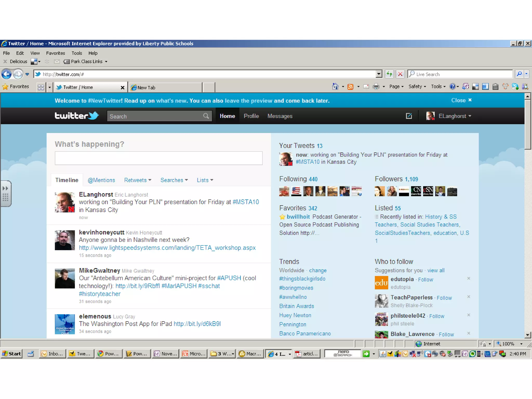
Task: Click the IE Home toolbar icon
Action: [x=335, y=87]
